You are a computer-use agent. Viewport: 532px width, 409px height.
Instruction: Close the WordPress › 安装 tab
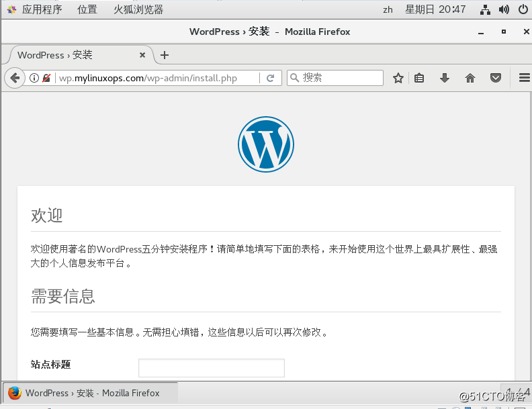[142, 55]
